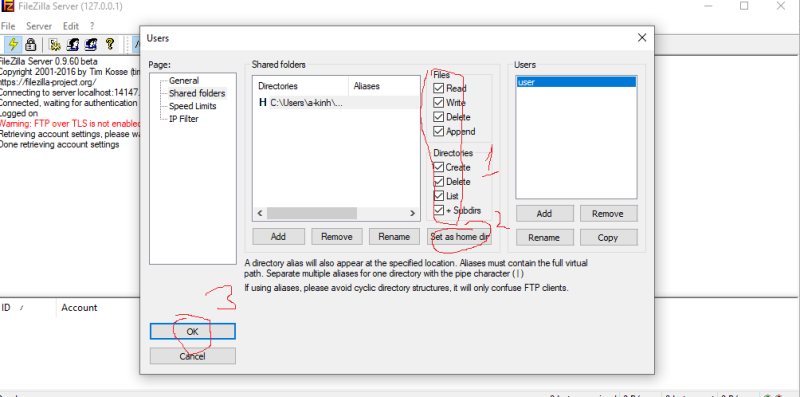Viewport: 800px width, 397px height.
Task: Toggle the + Subdirs checkbox
Action: tap(438, 210)
